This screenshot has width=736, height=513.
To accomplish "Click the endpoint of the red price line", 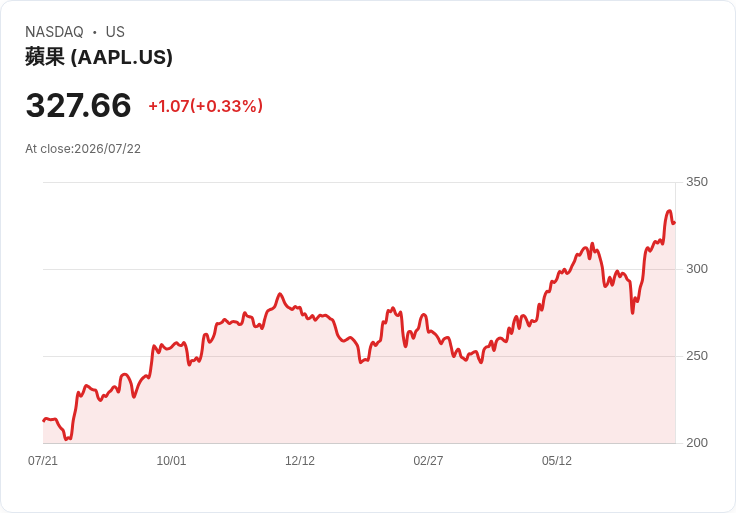I will point(674,223).
